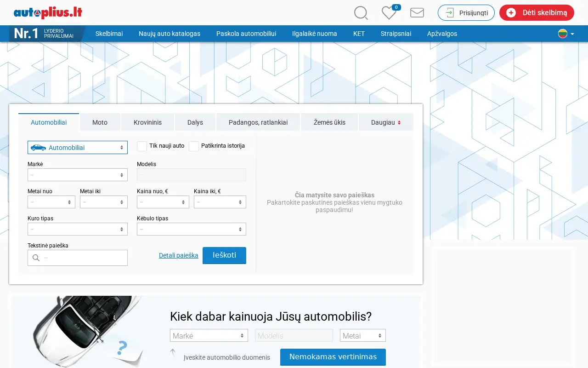Follow the Detali paieška link
Screen dimensions: 588x368
point(179,255)
